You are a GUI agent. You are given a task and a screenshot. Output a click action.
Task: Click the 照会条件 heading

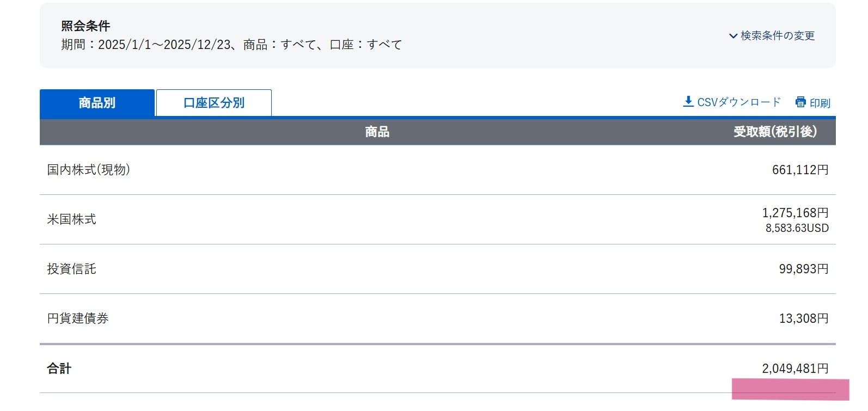pyautogui.click(x=85, y=26)
